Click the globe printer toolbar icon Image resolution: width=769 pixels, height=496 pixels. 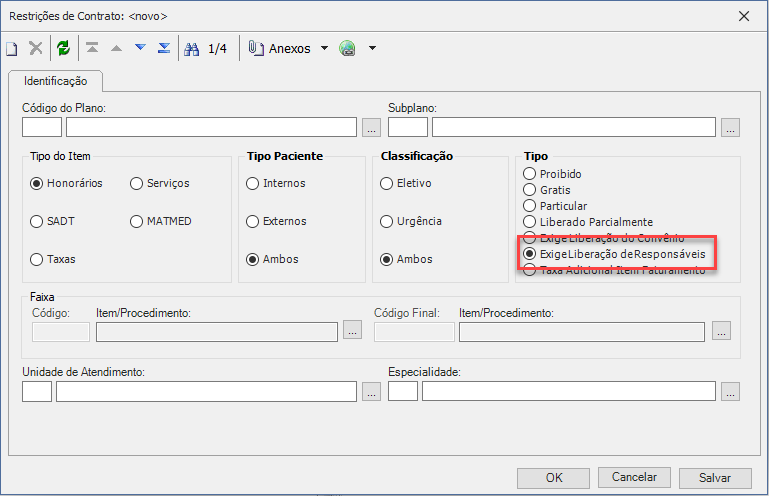[347, 48]
